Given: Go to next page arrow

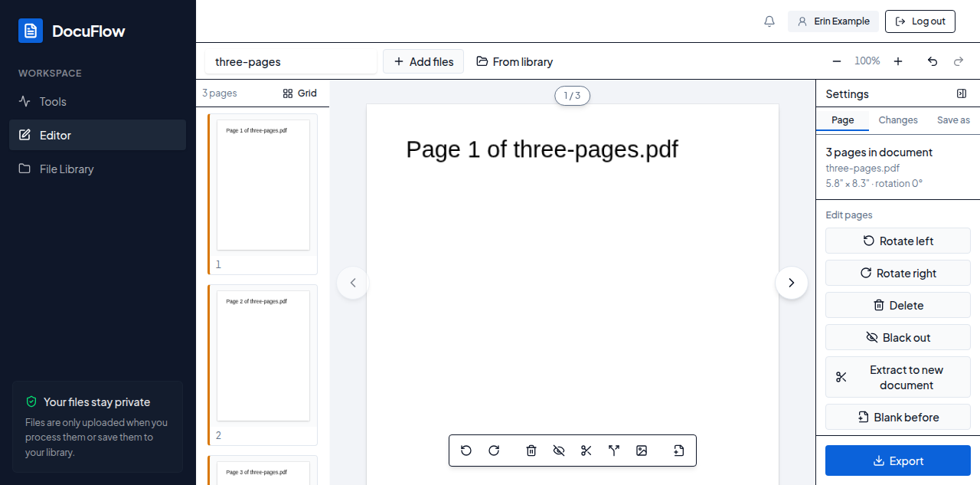Looking at the screenshot, I should click(x=792, y=283).
